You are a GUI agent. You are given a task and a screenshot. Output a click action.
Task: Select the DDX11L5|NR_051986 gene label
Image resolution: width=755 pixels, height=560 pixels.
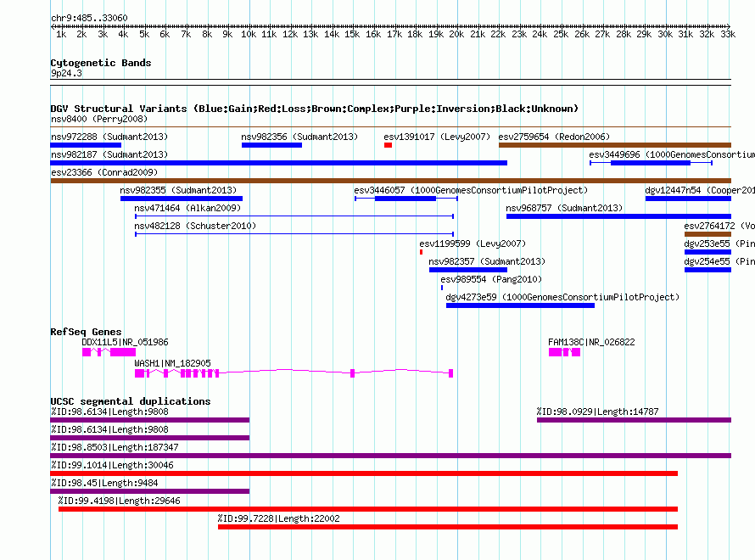tap(126, 342)
